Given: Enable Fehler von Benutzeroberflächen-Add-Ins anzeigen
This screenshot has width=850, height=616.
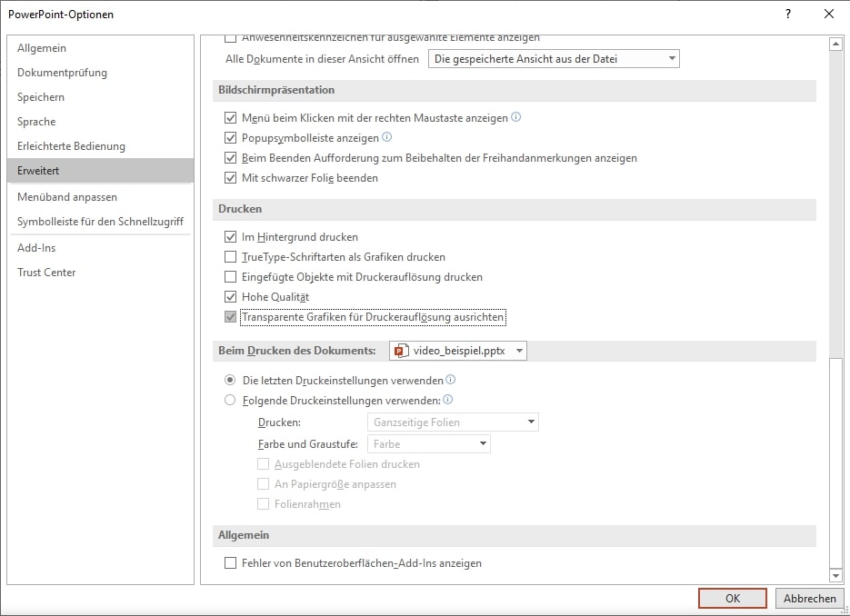Looking at the screenshot, I should [230, 563].
